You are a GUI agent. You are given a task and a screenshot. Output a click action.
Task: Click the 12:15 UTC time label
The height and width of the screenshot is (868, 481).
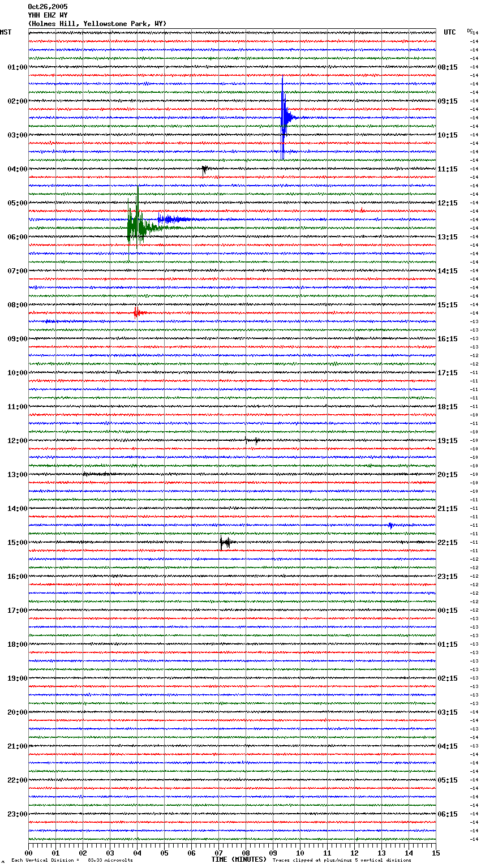pyautogui.click(x=448, y=203)
